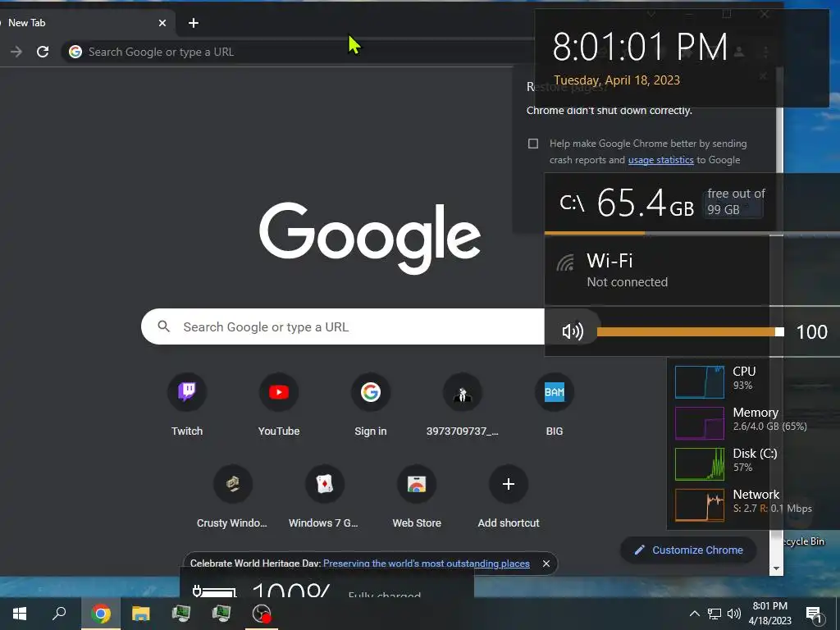Open the Twitch shortcut
840x630 pixels.
point(187,392)
